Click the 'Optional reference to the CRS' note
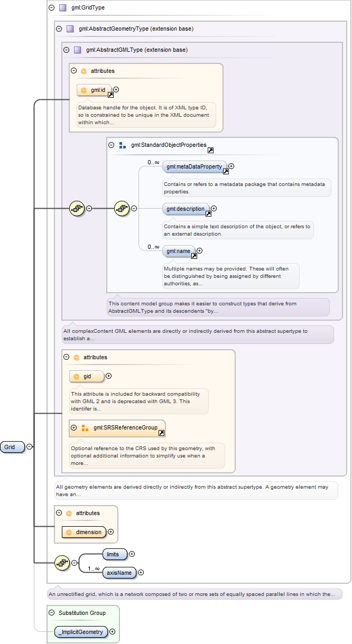 (x=147, y=455)
